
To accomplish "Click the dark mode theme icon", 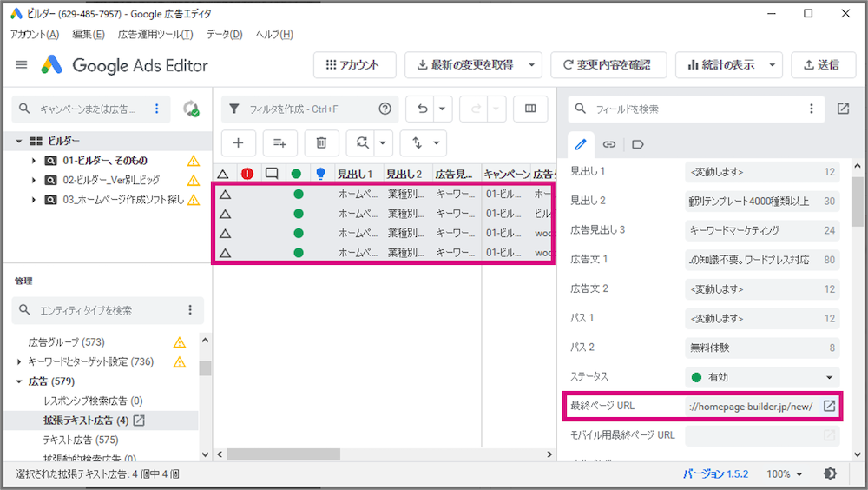I will tap(830, 473).
